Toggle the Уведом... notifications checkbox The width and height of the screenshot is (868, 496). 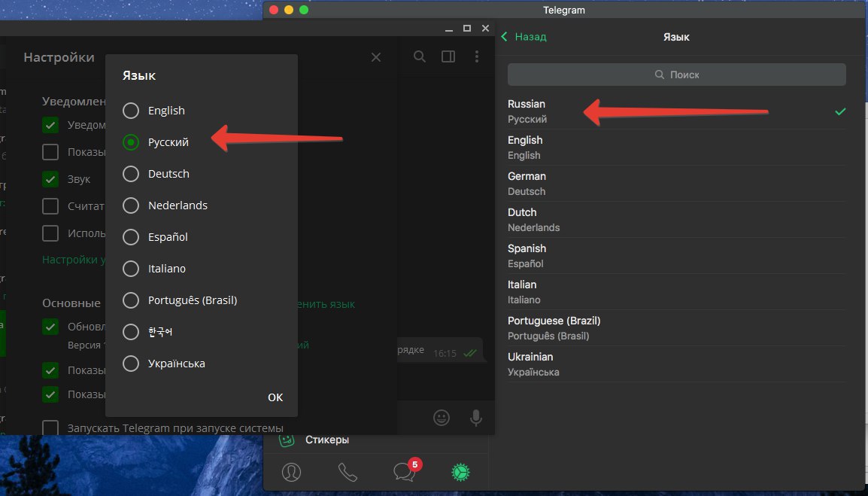50,125
